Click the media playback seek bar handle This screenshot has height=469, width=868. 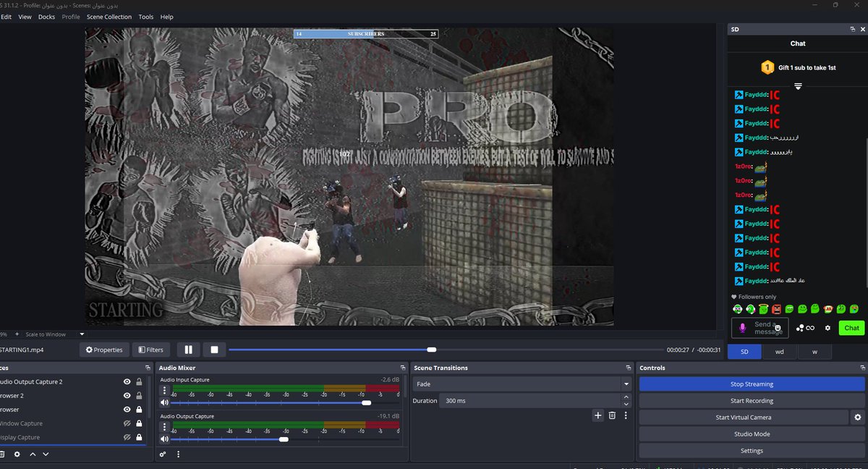[432, 350]
